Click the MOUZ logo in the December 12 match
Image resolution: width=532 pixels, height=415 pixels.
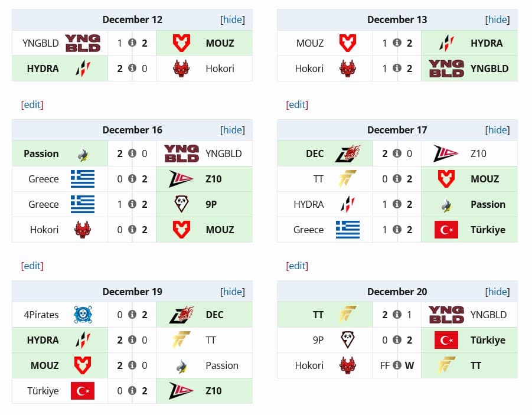181,43
